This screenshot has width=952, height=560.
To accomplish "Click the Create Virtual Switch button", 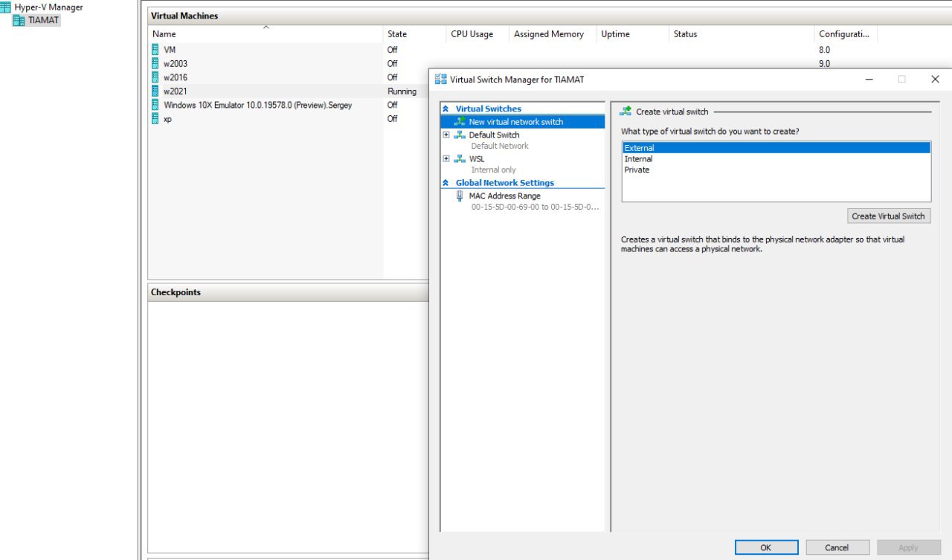I will coord(889,216).
